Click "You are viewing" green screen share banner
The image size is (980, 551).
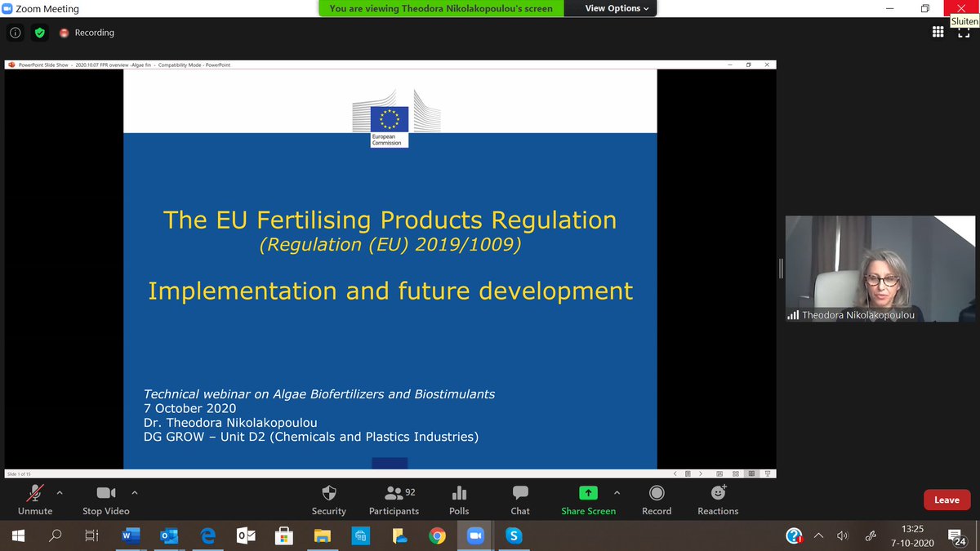[x=441, y=8]
